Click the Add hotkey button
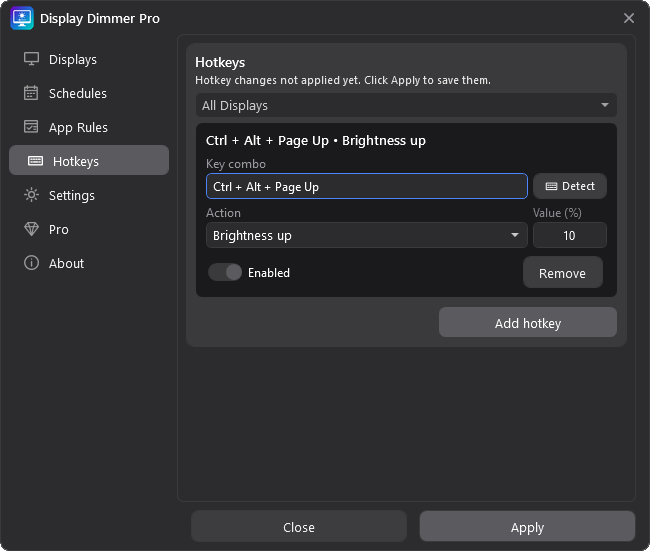 pyautogui.click(x=528, y=323)
